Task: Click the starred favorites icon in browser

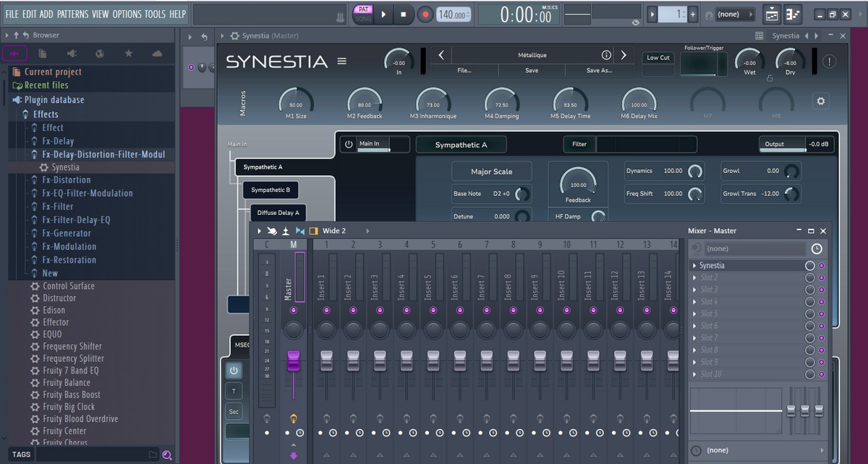Action: (128, 54)
